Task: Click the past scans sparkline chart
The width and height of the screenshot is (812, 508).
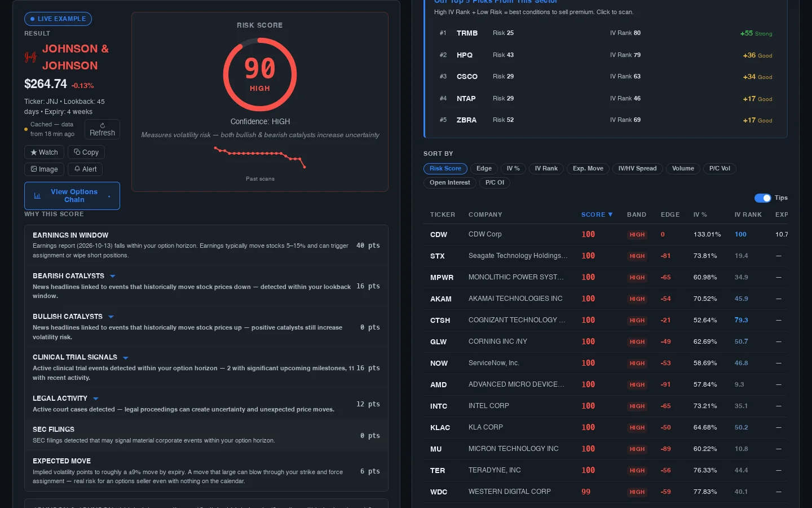Action: click(260, 157)
